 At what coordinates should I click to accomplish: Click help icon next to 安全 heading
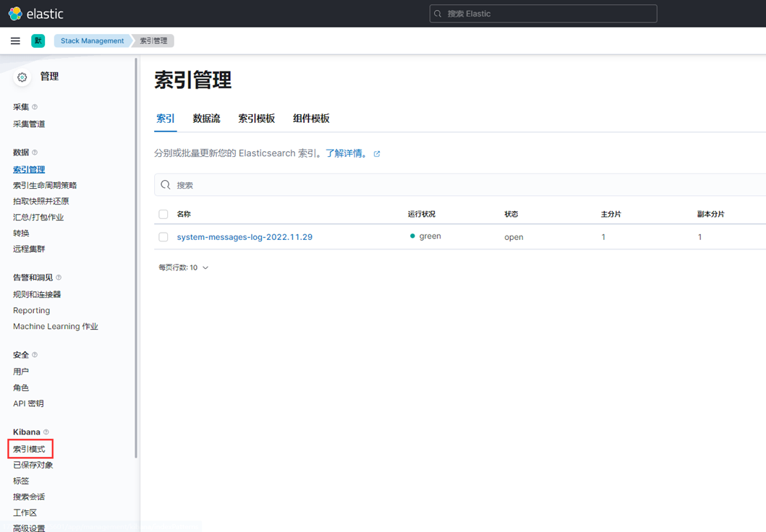coord(35,355)
